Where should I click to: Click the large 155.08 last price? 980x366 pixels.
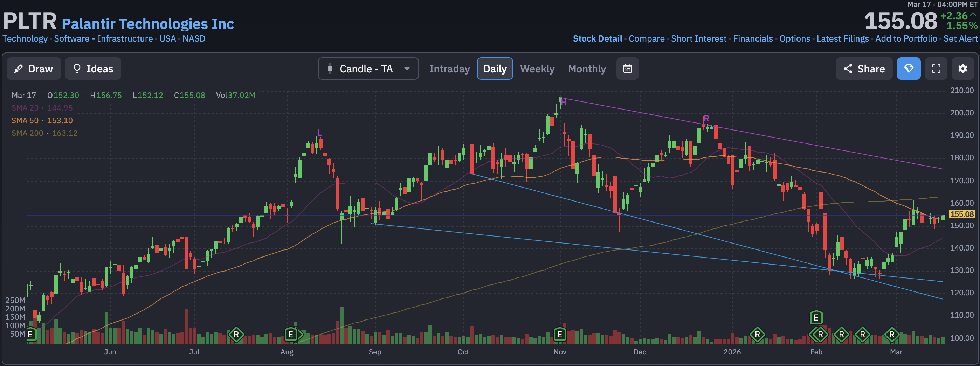pyautogui.click(x=900, y=21)
